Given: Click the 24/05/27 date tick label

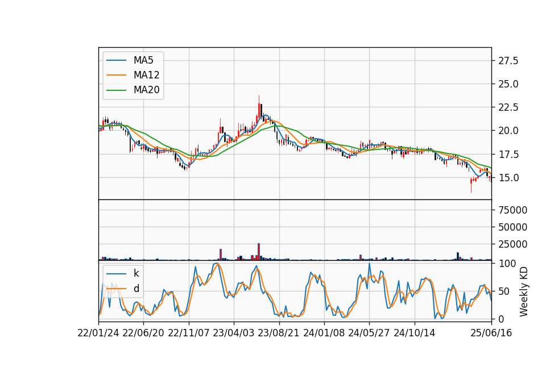Looking at the screenshot, I should [369, 333].
